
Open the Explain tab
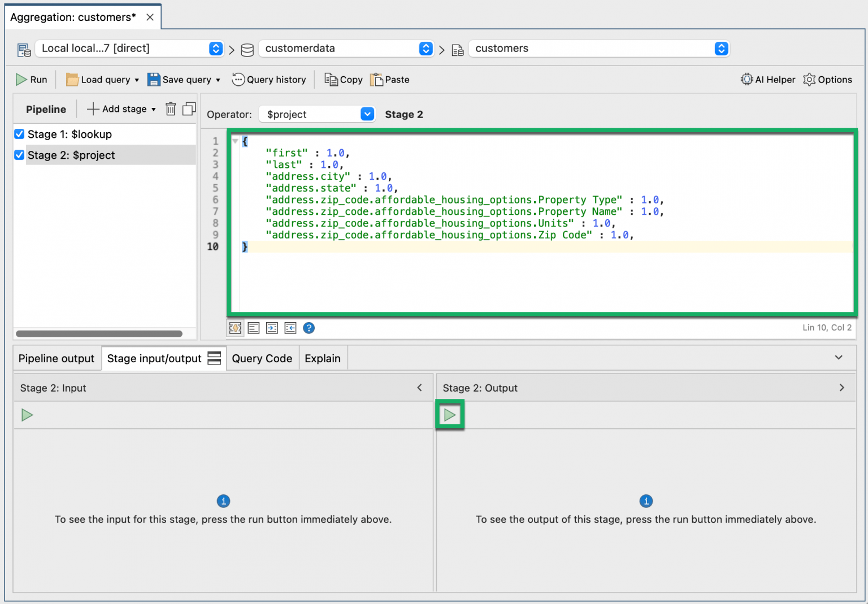click(323, 358)
